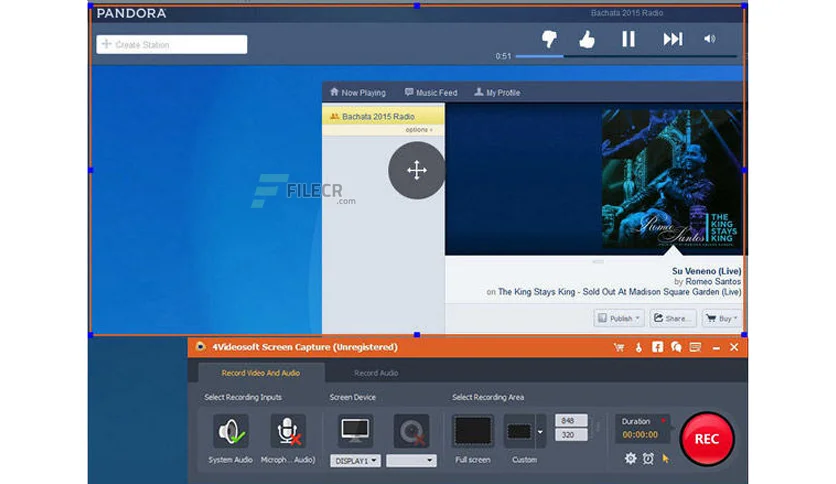Open recording settings gear icon

point(630,458)
